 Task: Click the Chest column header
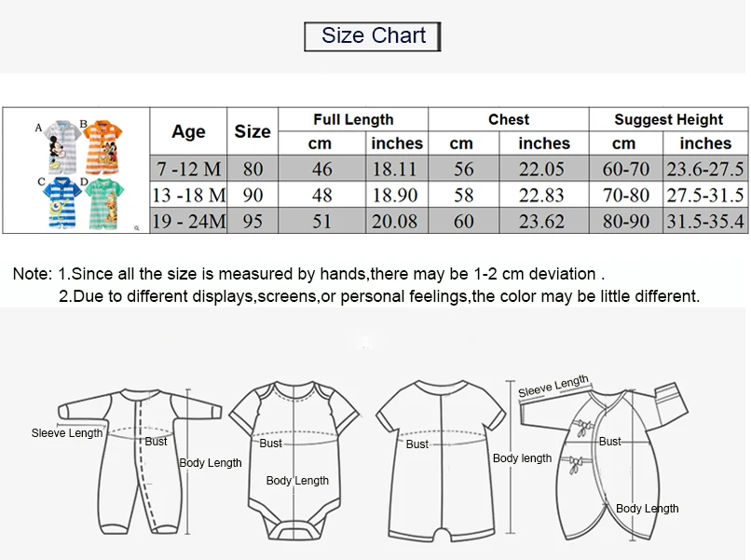[508, 119]
